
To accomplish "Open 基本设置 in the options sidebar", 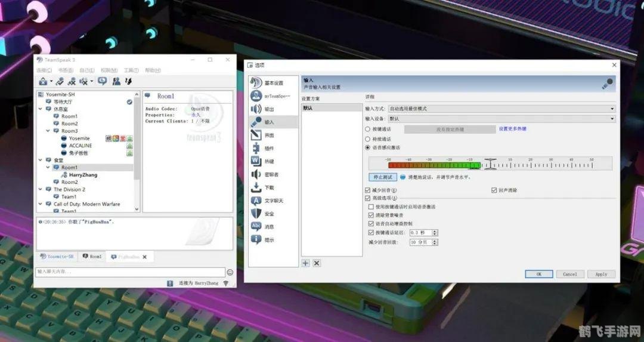I will tap(274, 82).
